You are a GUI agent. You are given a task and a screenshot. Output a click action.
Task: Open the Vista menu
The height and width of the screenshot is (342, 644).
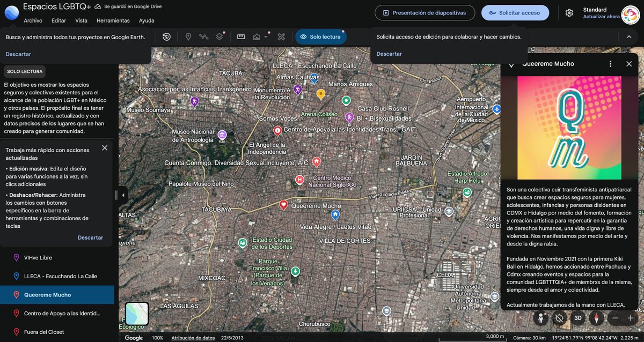(81, 20)
